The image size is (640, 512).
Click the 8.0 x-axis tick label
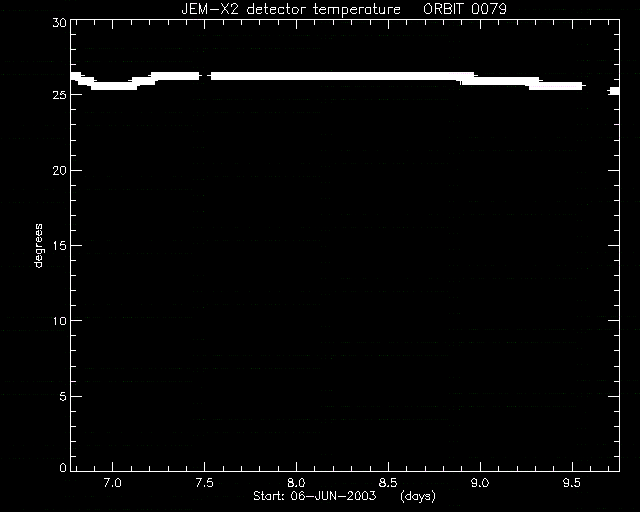pyautogui.click(x=296, y=483)
